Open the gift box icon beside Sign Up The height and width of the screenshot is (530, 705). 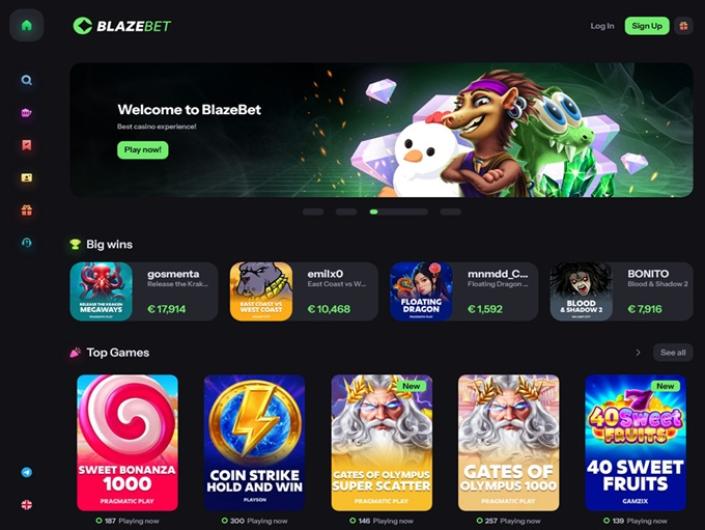pyautogui.click(x=683, y=26)
